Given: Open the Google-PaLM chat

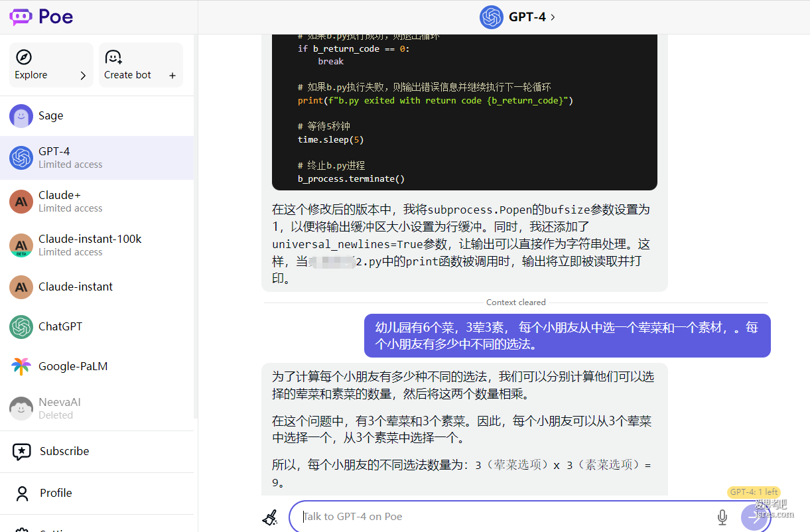Looking at the screenshot, I should tap(97, 366).
